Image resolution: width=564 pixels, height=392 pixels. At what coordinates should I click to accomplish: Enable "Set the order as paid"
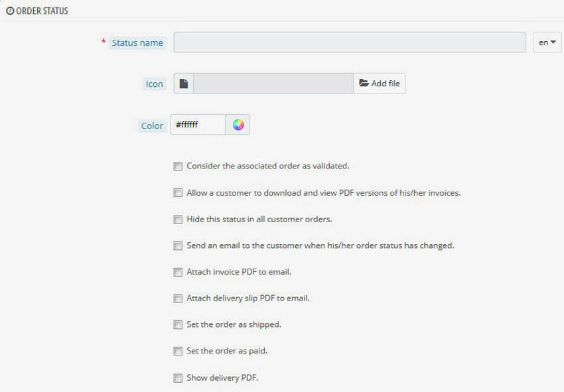click(178, 351)
